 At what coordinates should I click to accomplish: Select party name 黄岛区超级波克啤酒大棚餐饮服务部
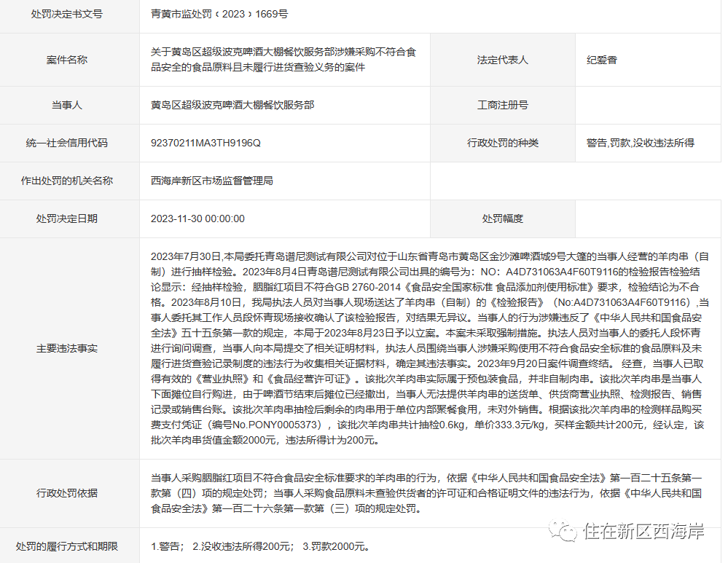[x=232, y=106]
